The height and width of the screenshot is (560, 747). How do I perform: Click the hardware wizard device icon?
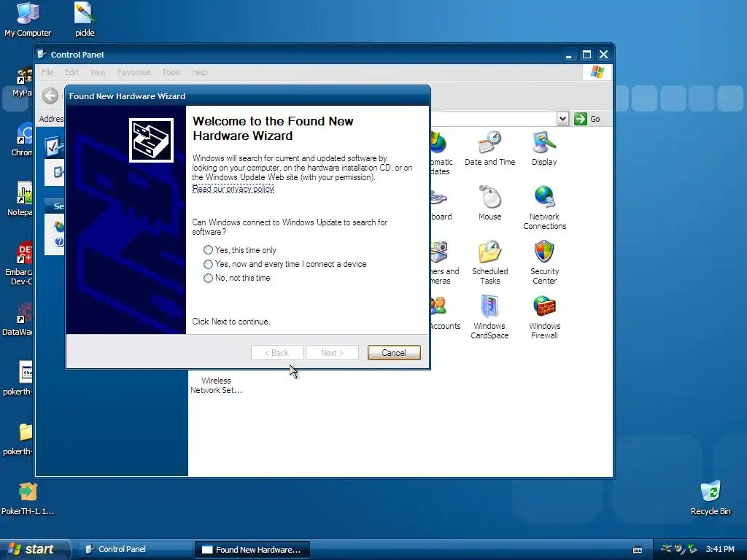point(151,141)
